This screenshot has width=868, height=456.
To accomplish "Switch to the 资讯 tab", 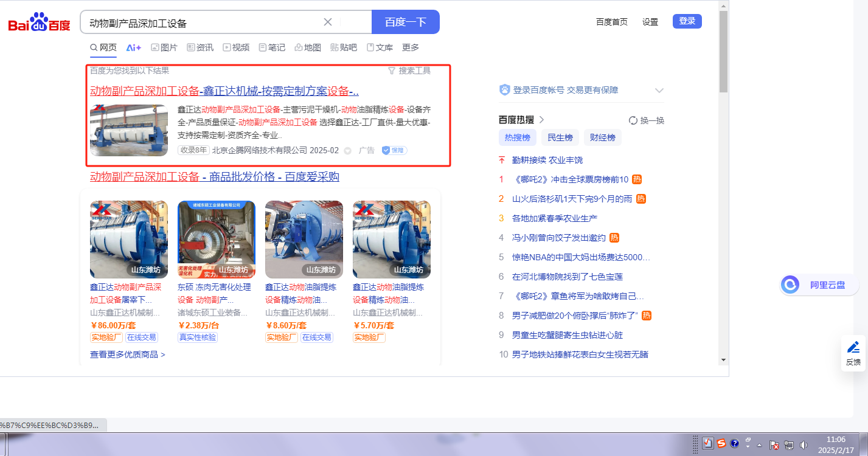I will point(200,47).
